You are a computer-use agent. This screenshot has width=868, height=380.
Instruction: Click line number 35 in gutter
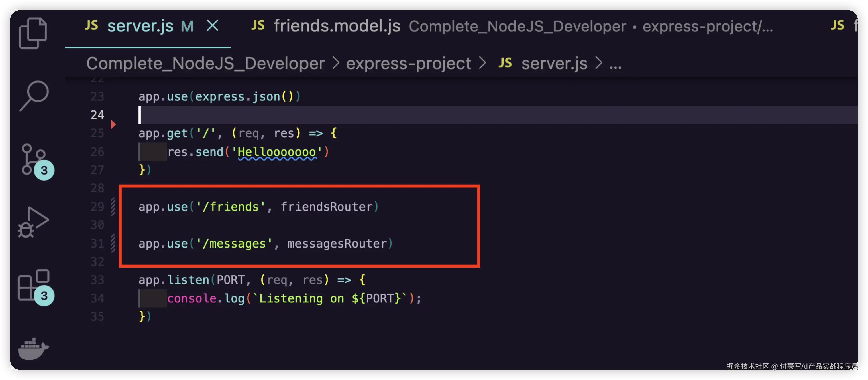pos(97,317)
